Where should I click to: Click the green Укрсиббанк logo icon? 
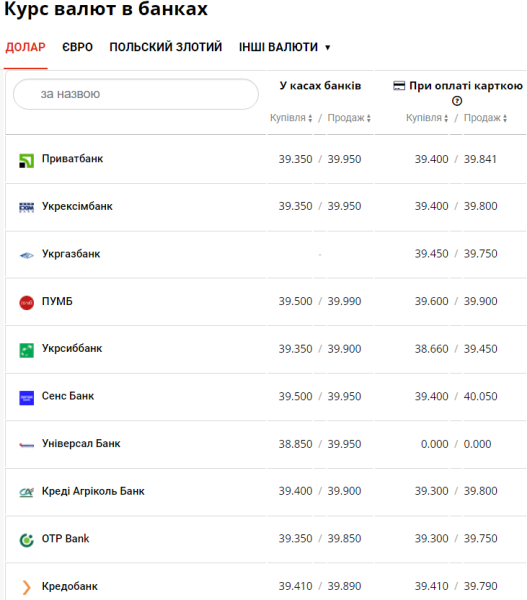click(26, 350)
